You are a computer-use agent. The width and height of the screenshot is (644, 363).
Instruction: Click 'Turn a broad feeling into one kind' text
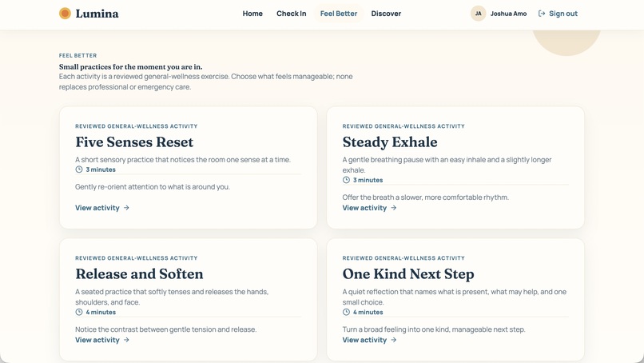434,329
